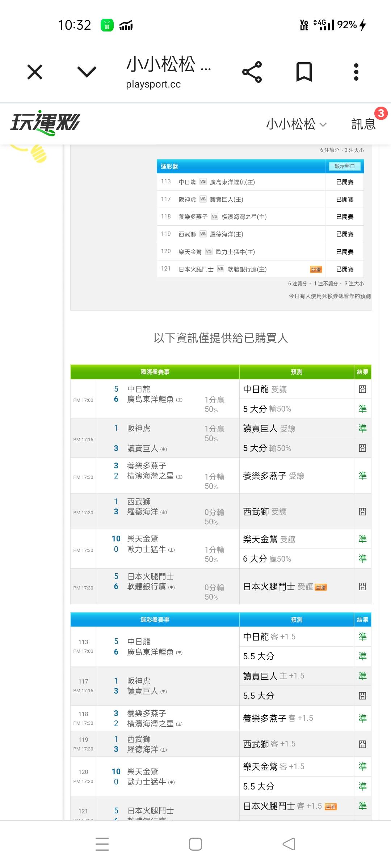Tap battery 92% indicator in status bar

coord(352,25)
